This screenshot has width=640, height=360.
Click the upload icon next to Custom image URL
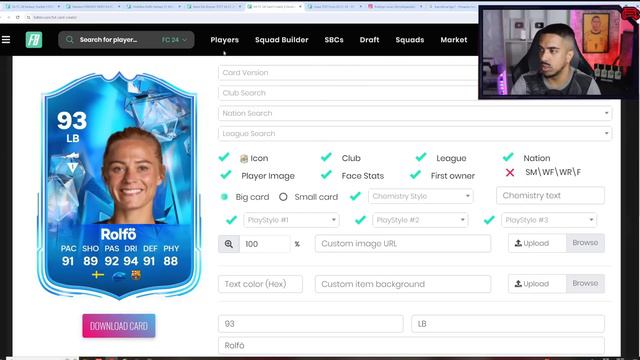pyautogui.click(x=518, y=243)
